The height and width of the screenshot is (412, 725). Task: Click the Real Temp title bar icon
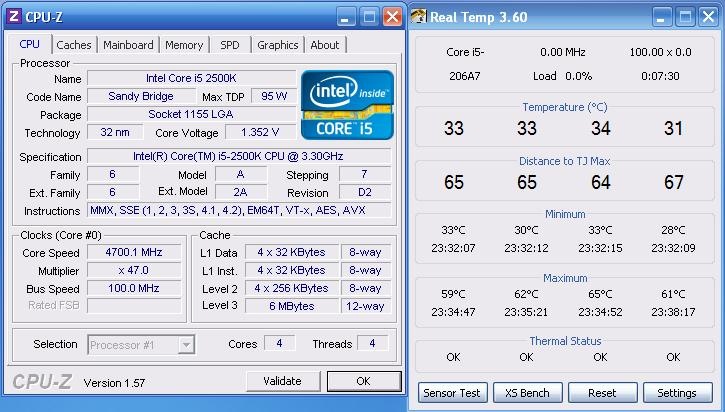click(418, 16)
